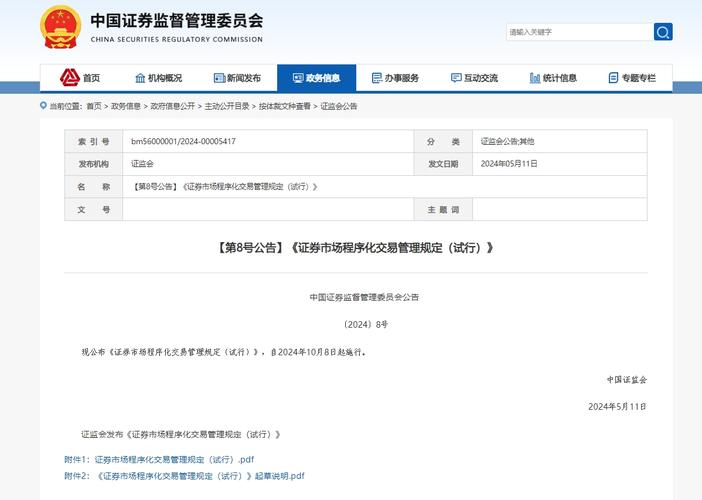Go to 首页 in the breadcrumb
This screenshot has height=500, width=702.
coord(94,106)
